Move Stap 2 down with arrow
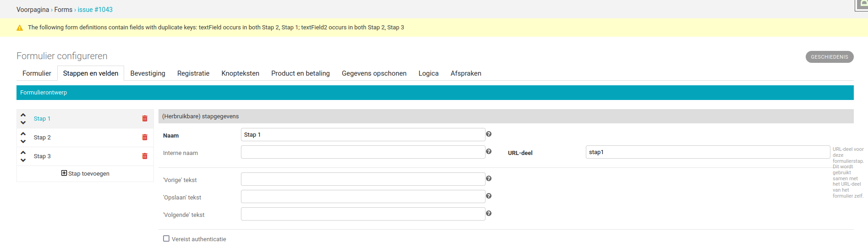 coord(23,141)
